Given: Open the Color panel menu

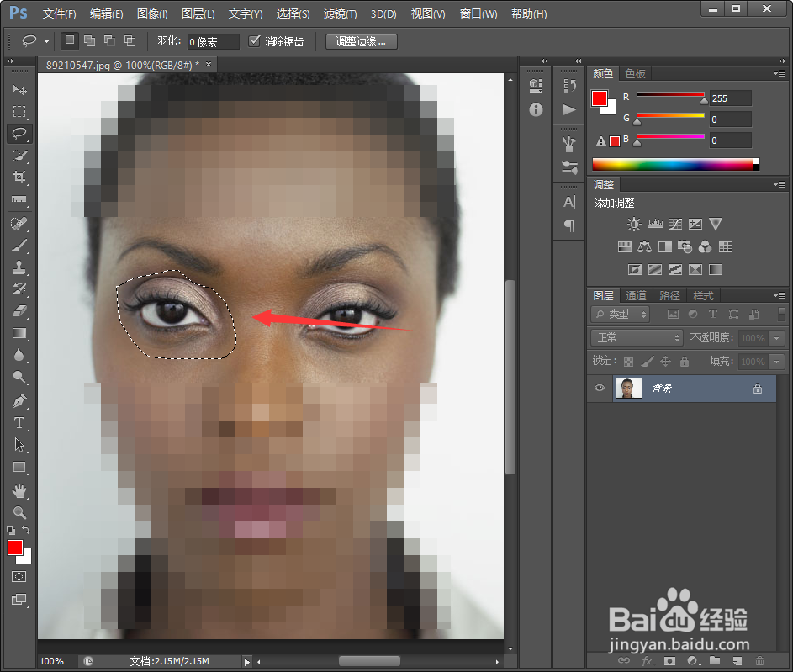Looking at the screenshot, I should [780, 73].
